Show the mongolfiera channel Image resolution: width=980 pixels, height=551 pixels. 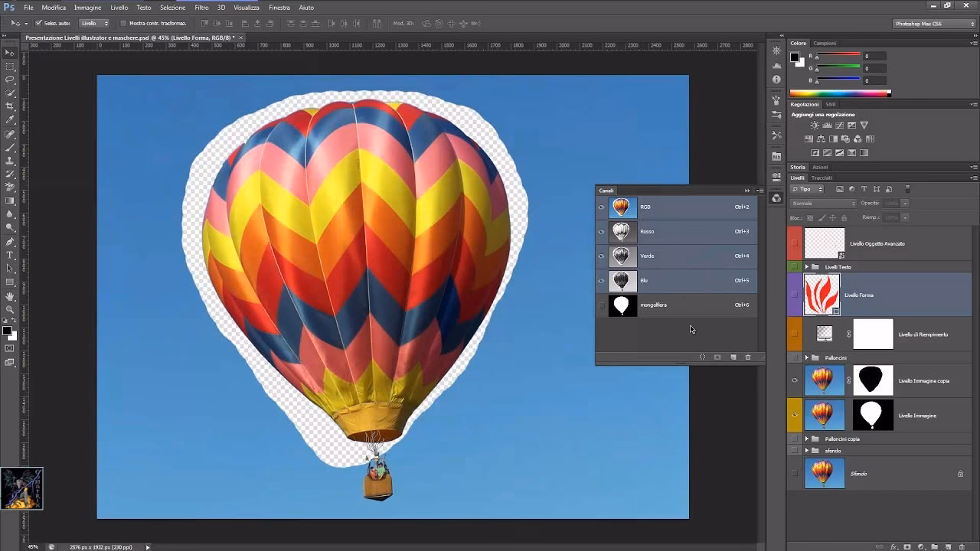(601, 305)
